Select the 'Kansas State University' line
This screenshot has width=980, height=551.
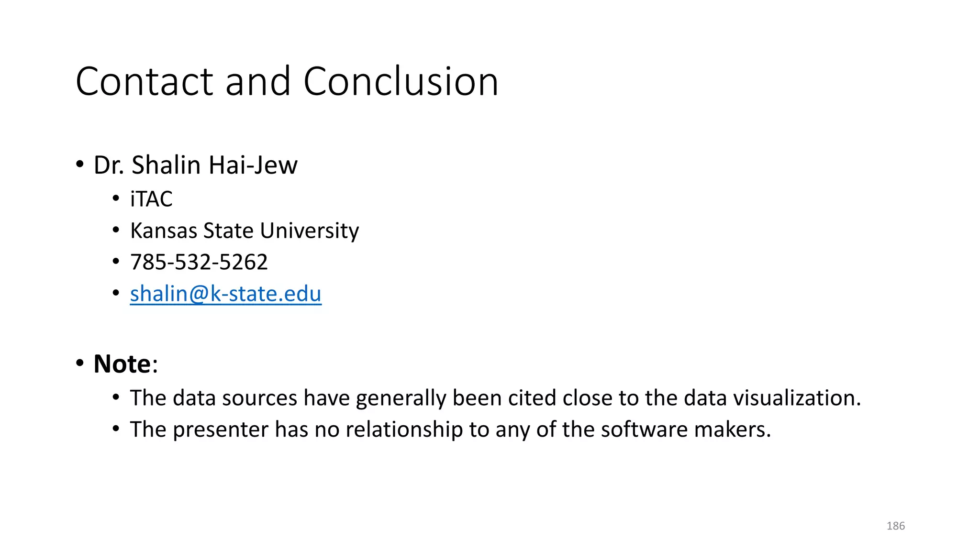point(244,231)
